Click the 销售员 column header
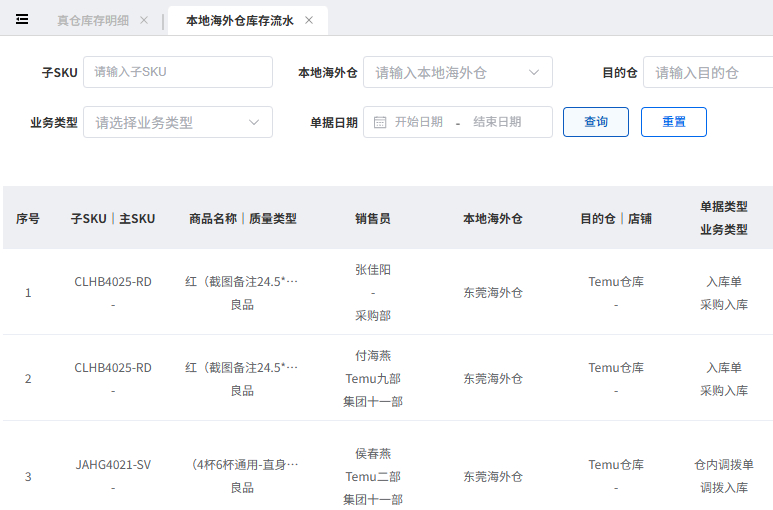The height and width of the screenshot is (510, 773). click(373, 218)
